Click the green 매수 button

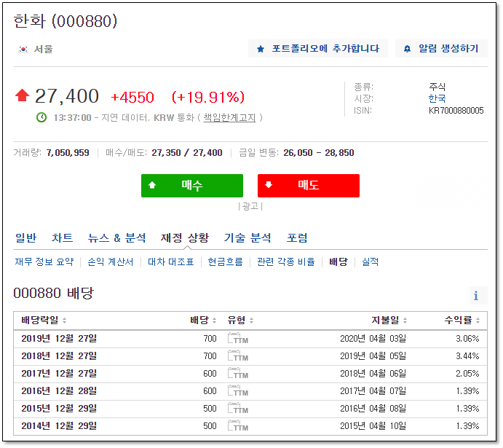[192, 186]
